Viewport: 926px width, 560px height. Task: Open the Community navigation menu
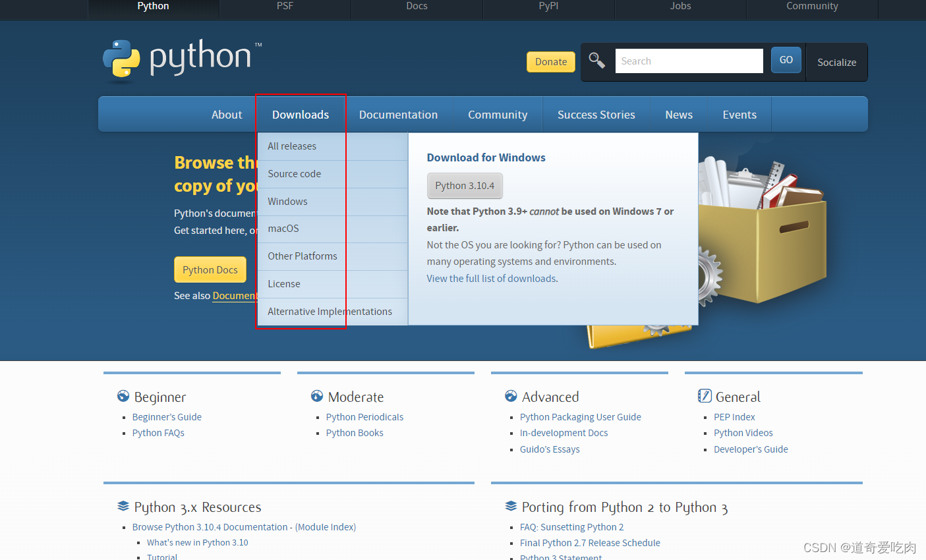point(498,115)
